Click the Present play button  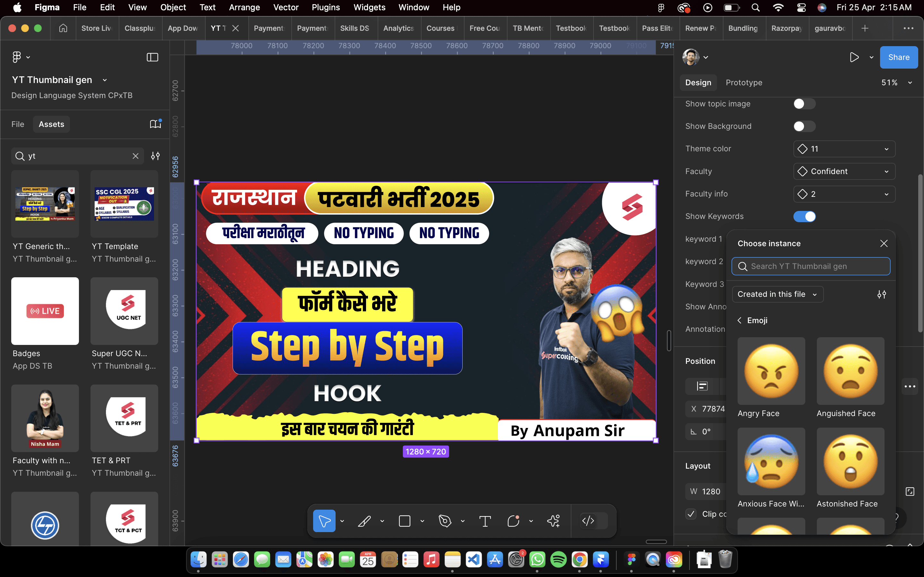point(854,57)
